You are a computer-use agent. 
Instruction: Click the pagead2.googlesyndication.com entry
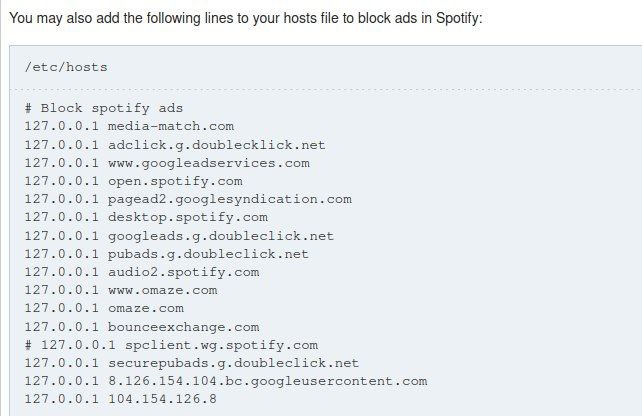coord(188,199)
